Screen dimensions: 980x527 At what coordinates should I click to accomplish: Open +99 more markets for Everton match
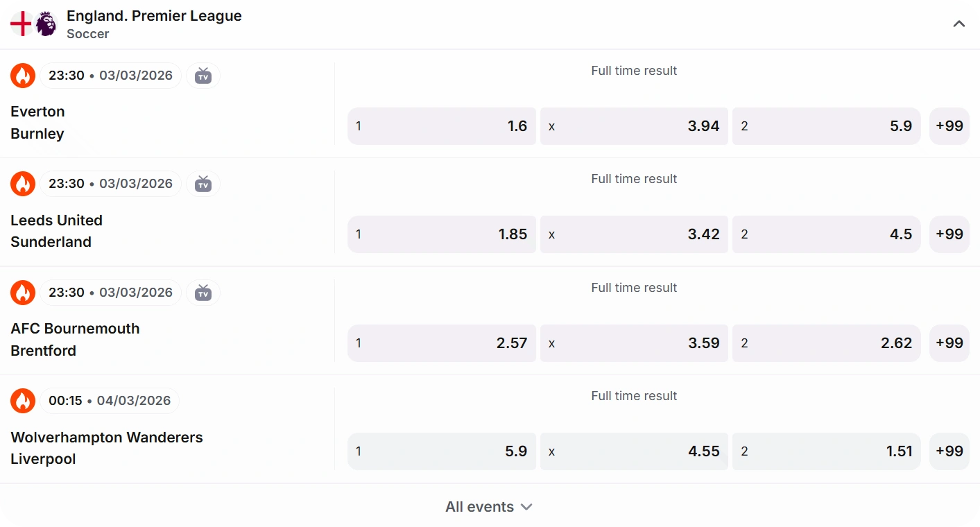coord(949,126)
